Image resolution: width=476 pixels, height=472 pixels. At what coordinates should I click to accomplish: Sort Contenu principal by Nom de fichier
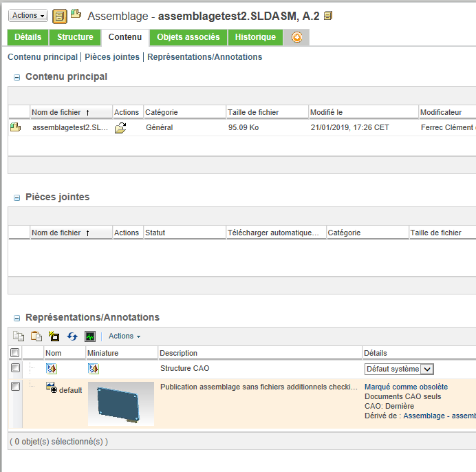coord(71,112)
